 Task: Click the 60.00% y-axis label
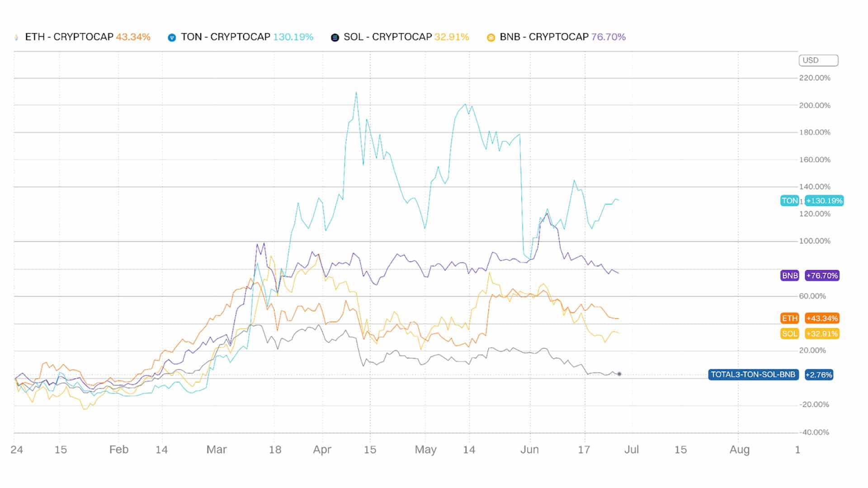click(x=812, y=296)
